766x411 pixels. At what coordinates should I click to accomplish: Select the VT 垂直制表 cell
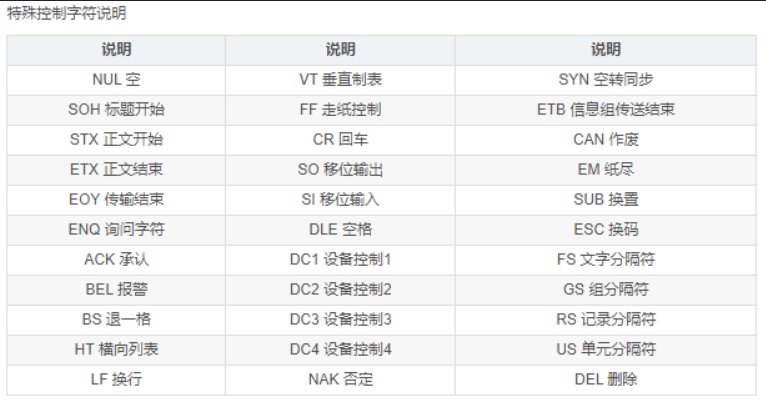[x=340, y=79]
